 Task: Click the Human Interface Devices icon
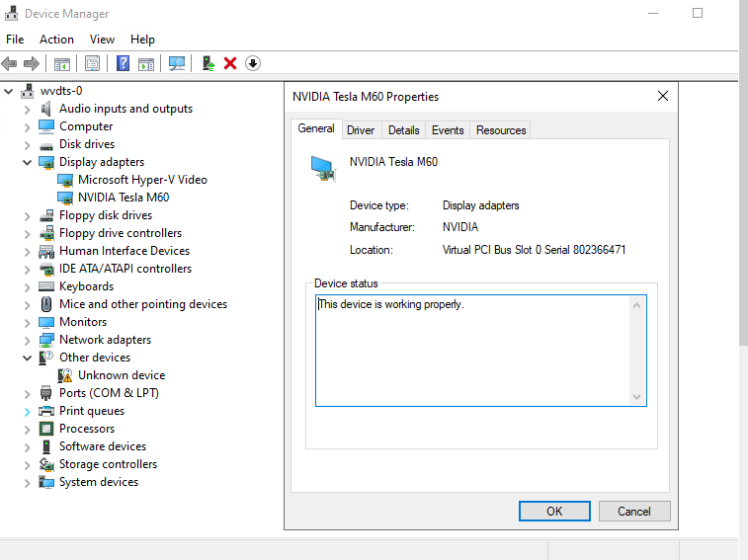coord(46,252)
